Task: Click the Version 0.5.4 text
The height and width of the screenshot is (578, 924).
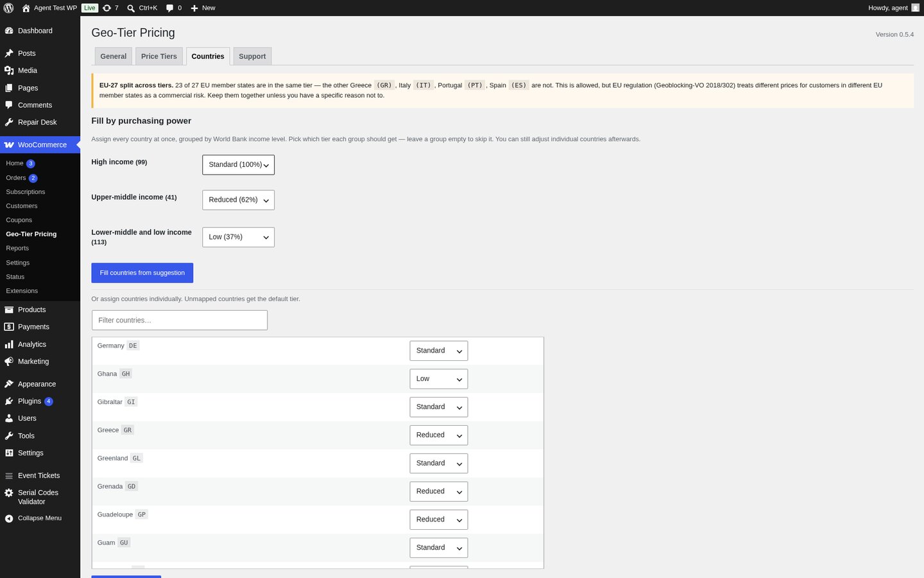Action: pos(894,35)
